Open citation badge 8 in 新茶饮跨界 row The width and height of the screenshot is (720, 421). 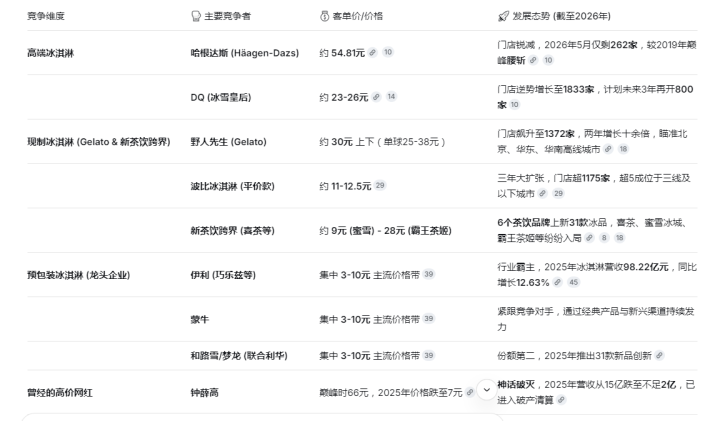click(x=604, y=238)
